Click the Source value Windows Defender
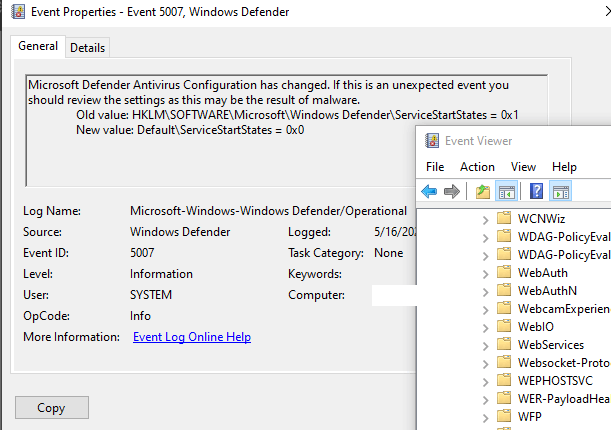Screen dimensions: 611x430 point(180,232)
